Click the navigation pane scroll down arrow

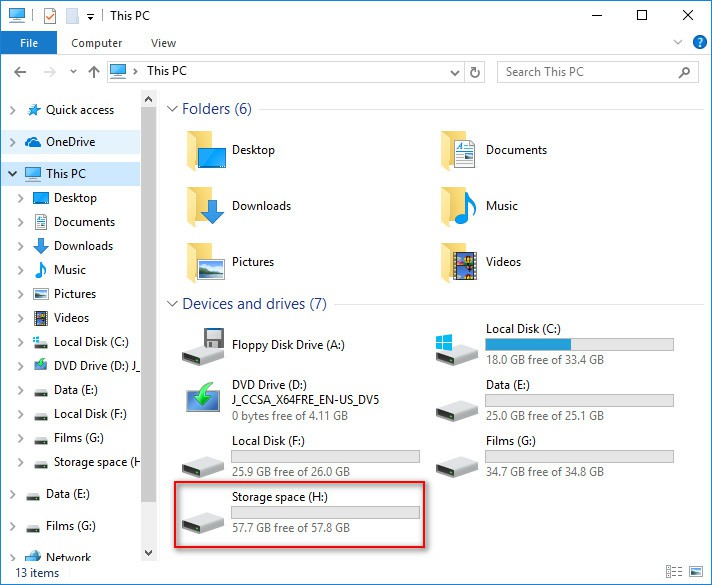point(148,553)
